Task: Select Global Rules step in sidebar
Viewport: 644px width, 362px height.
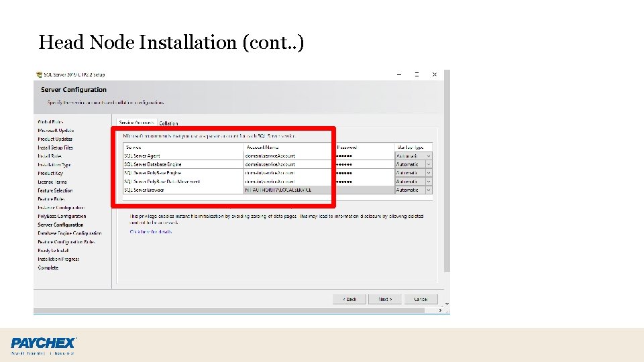Action: [x=50, y=122]
